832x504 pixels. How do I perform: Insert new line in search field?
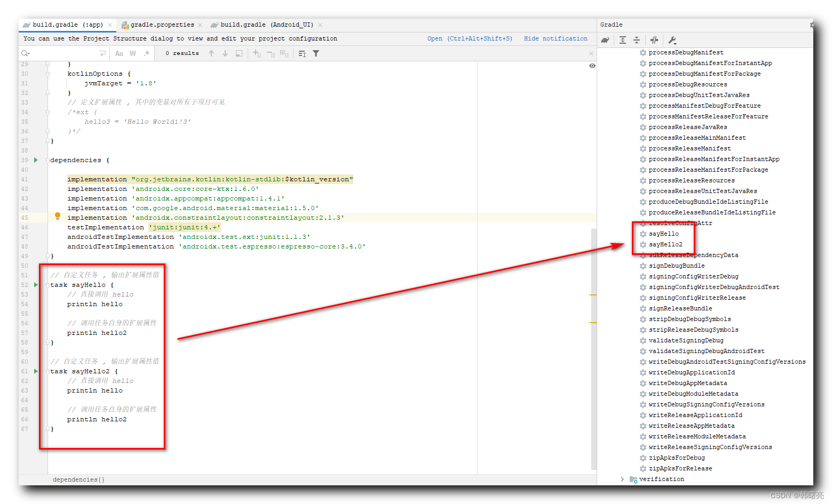coord(102,53)
